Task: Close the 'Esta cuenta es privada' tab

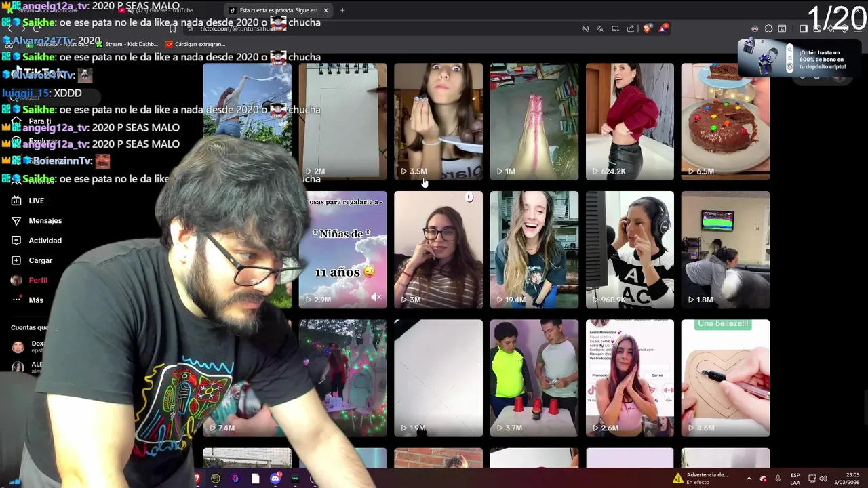Action: (x=325, y=10)
